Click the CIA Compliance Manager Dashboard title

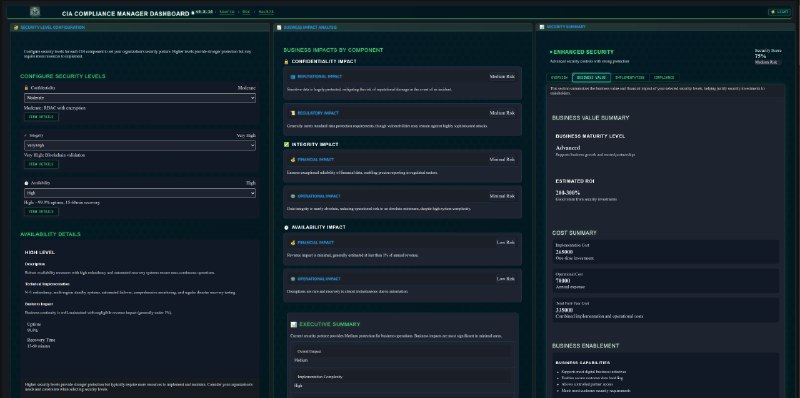point(126,14)
